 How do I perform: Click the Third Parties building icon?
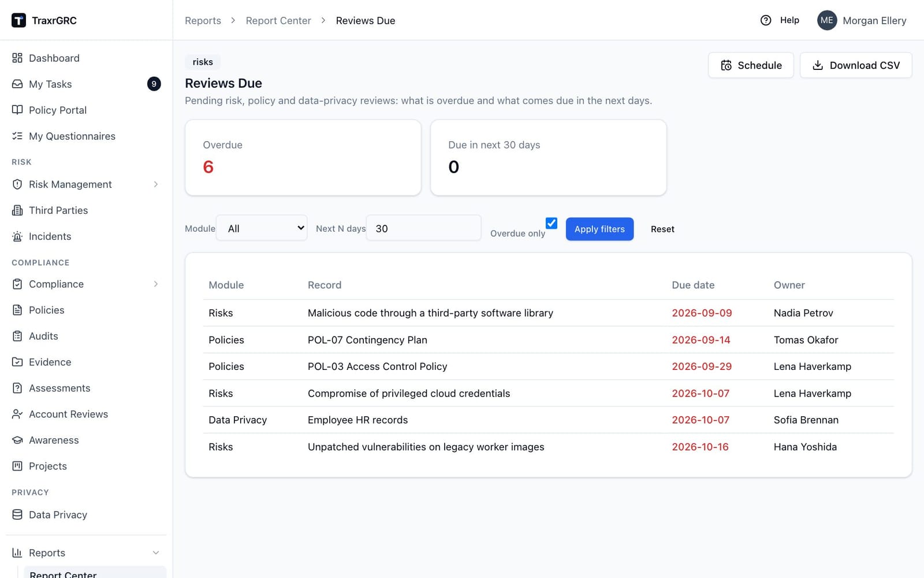(x=17, y=210)
